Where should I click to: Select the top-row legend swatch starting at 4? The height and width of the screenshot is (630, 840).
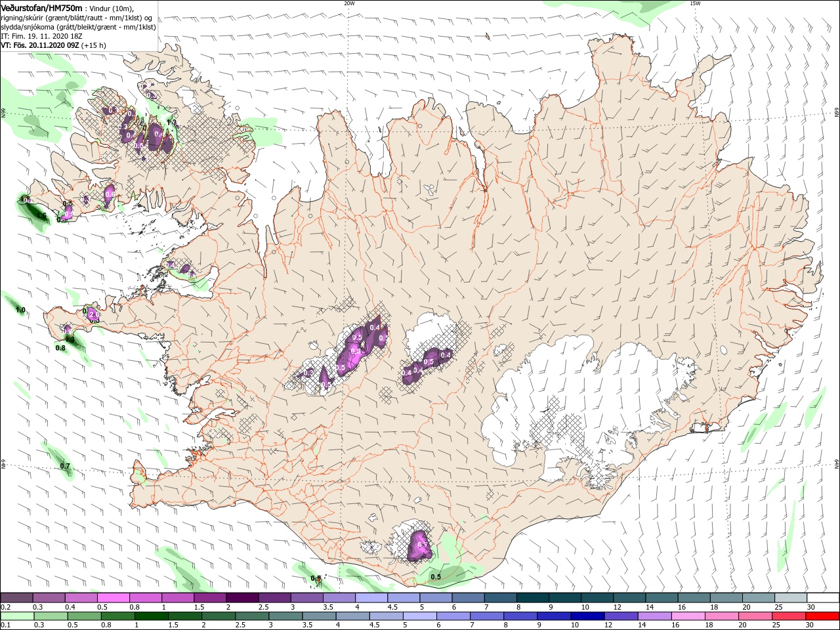point(371,598)
